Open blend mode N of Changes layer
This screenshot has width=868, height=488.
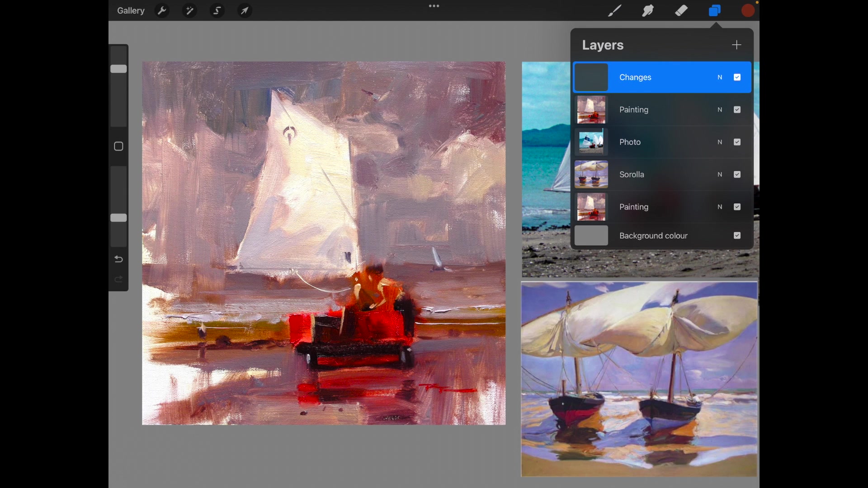[720, 77]
